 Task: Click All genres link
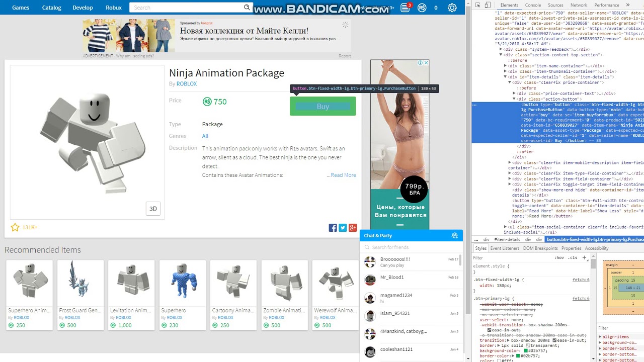tap(205, 136)
